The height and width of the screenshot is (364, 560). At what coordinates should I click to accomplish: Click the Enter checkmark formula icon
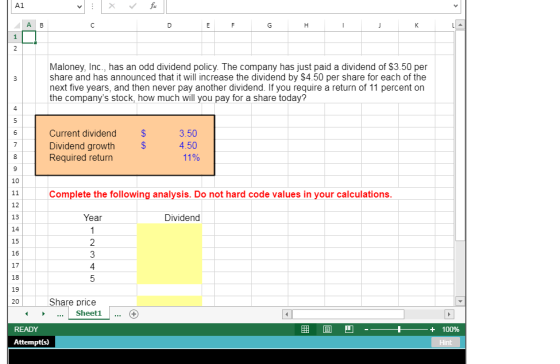(132, 6)
